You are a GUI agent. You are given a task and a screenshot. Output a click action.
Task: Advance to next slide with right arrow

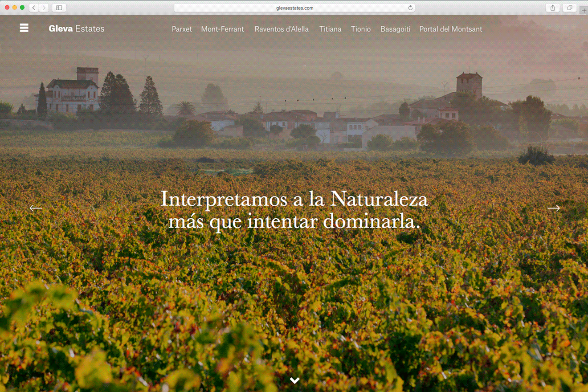click(x=553, y=208)
